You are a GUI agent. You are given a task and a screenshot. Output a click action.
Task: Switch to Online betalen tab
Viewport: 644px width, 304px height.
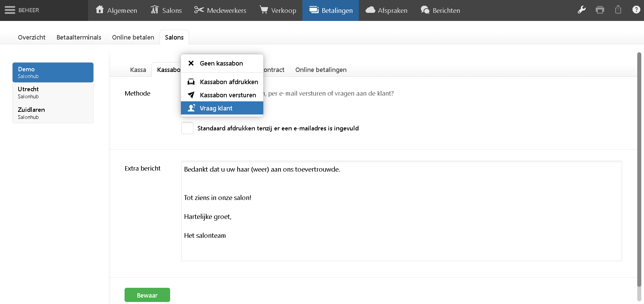pyautogui.click(x=133, y=37)
